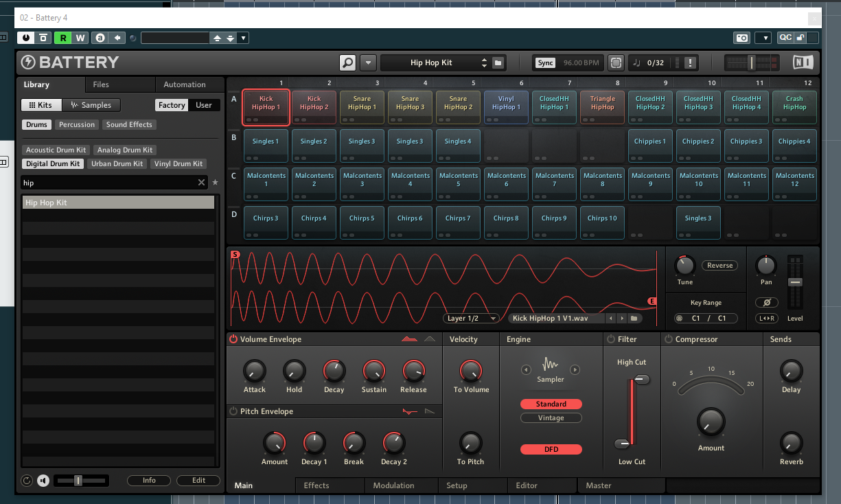Click the metronome icon next to Sync
The width and height of the screenshot is (841, 504).
click(x=615, y=62)
